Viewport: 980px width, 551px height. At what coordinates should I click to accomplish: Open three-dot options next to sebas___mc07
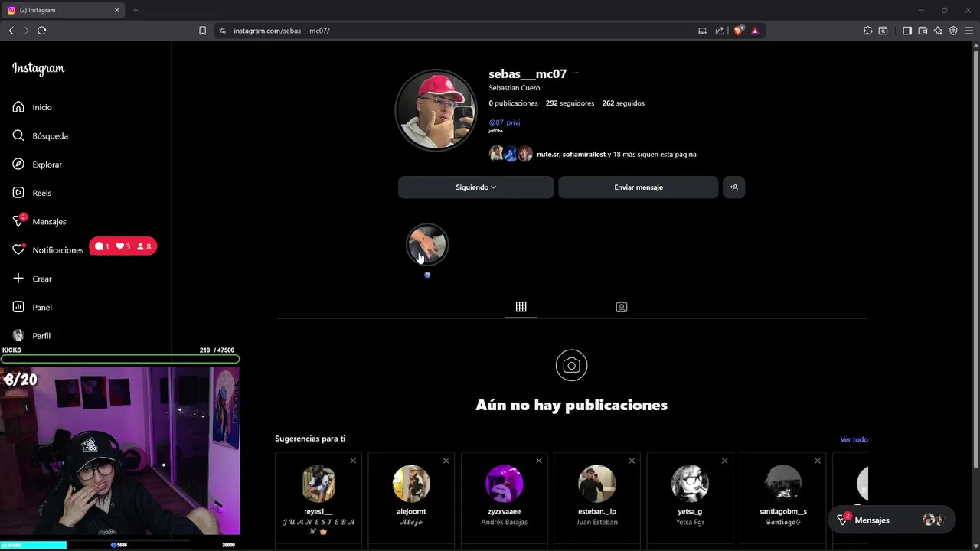[x=576, y=73]
